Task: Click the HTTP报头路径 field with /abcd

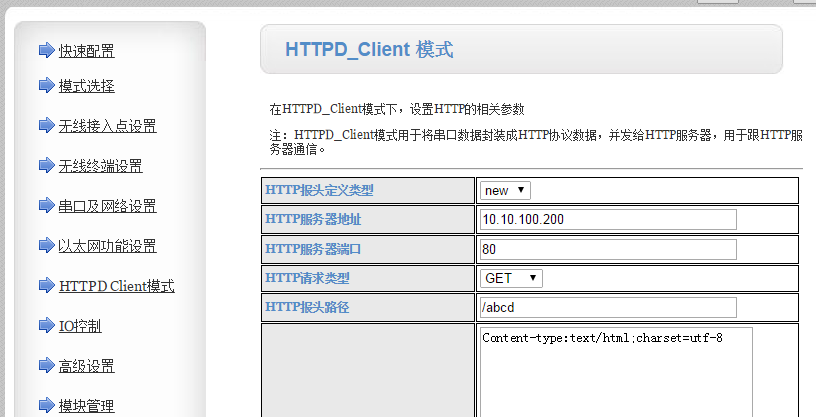Action: click(608, 307)
